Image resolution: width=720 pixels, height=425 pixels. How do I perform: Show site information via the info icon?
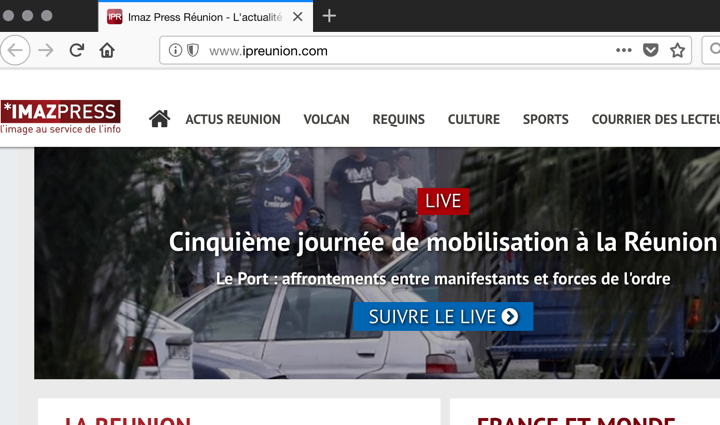click(175, 50)
